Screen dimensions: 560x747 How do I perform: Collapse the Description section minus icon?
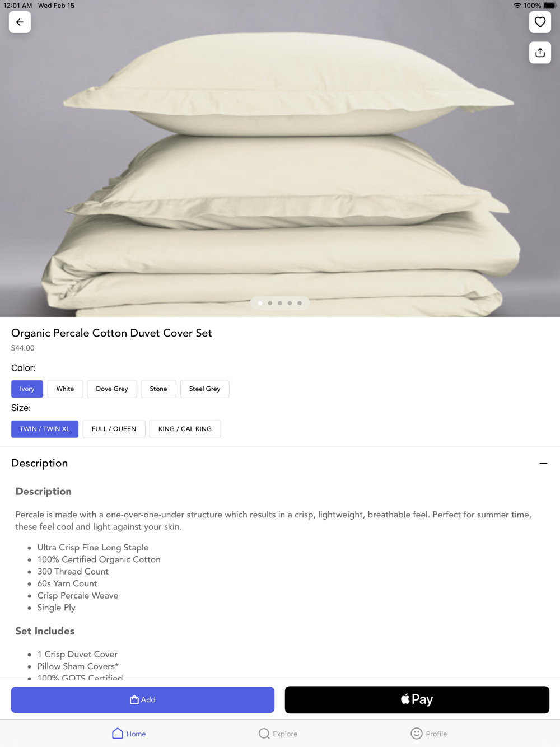point(543,463)
